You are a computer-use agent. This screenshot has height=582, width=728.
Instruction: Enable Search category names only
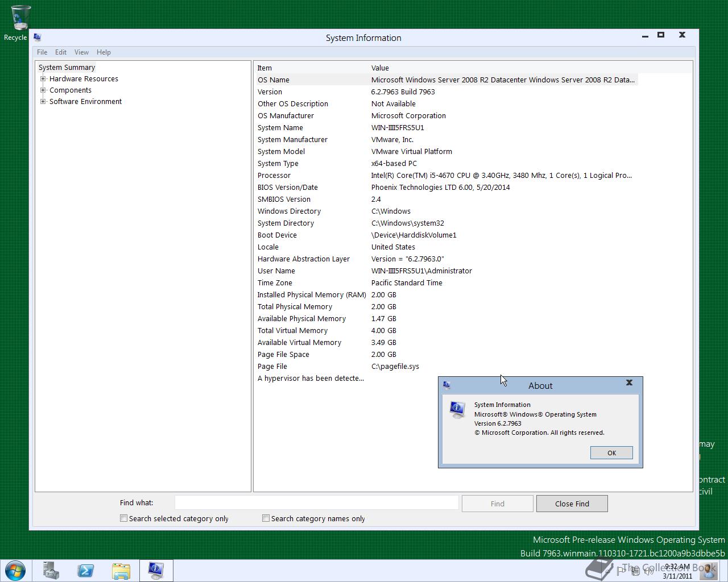tap(266, 518)
